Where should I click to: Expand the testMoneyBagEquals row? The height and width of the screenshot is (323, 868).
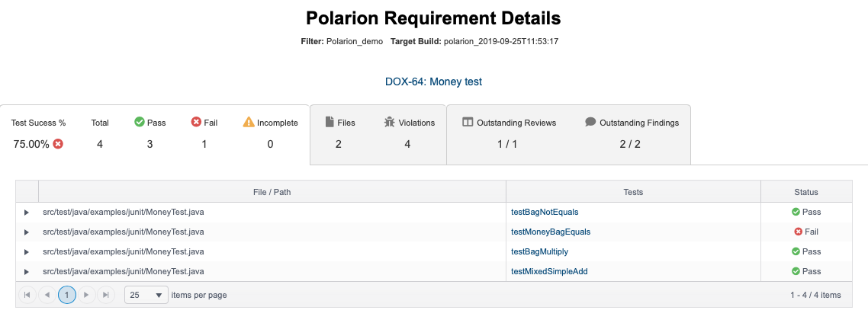coord(27,232)
